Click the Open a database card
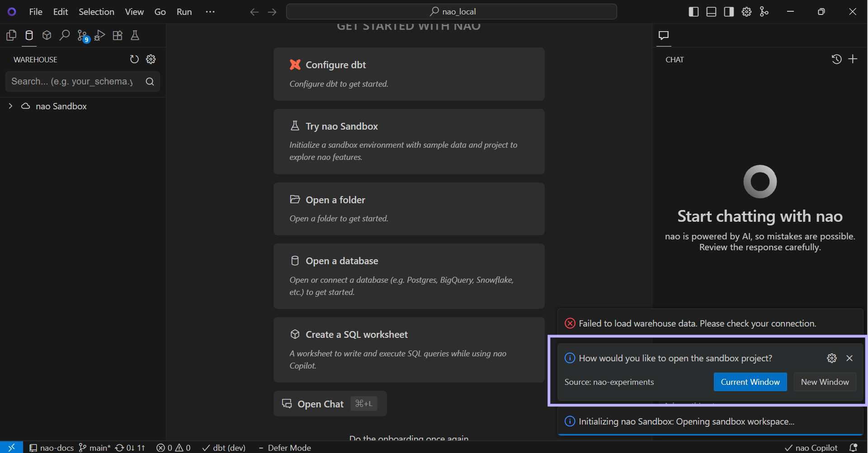The width and height of the screenshot is (868, 453). [409, 276]
